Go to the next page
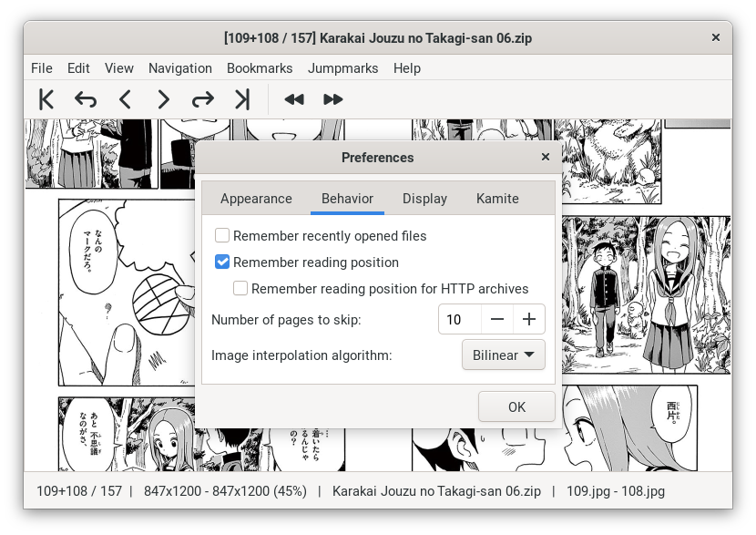This screenshot has height=535, width=756. point(164,100)
